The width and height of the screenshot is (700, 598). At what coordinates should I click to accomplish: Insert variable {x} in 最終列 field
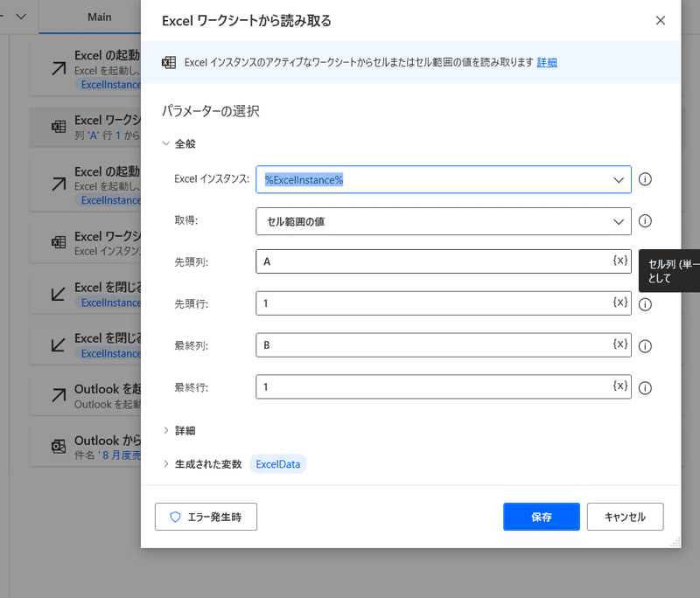620,344
